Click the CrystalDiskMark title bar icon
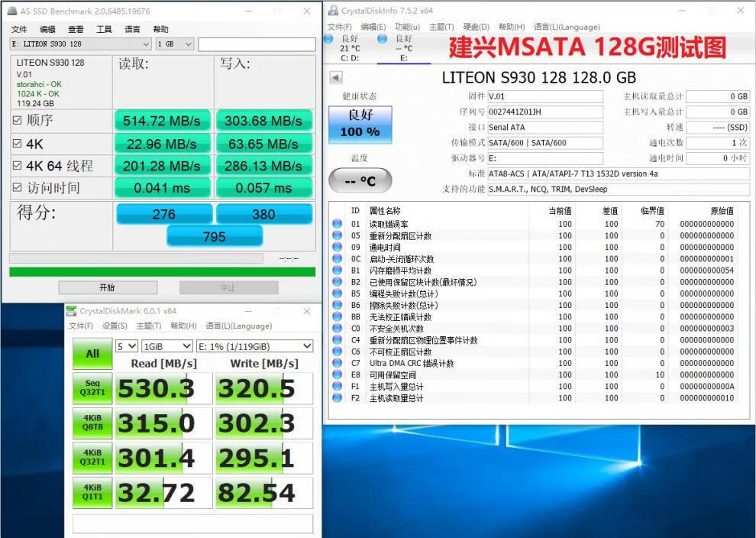The height and width of the screenshot is (538, 756). tap(72, 311)
